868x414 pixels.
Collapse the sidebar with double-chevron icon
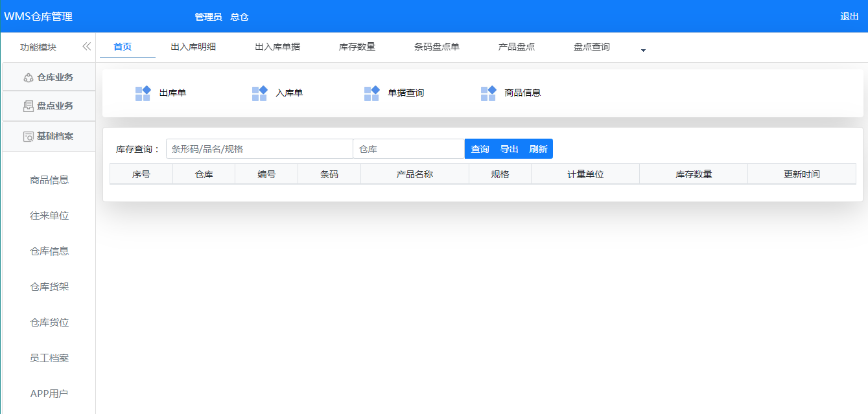point(86,47)
